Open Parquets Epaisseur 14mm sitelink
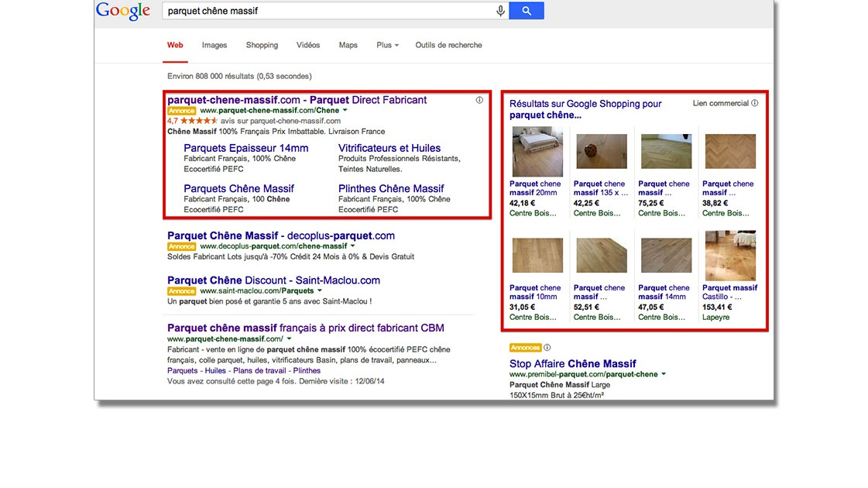 [245, 148]
